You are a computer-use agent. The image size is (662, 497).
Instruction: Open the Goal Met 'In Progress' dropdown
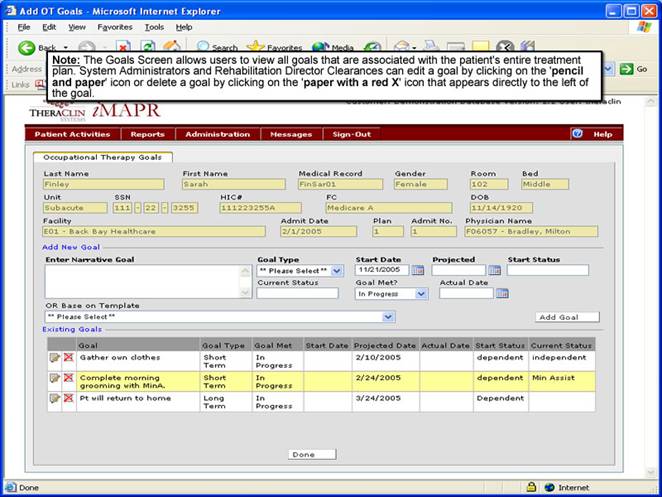[421, 294]
